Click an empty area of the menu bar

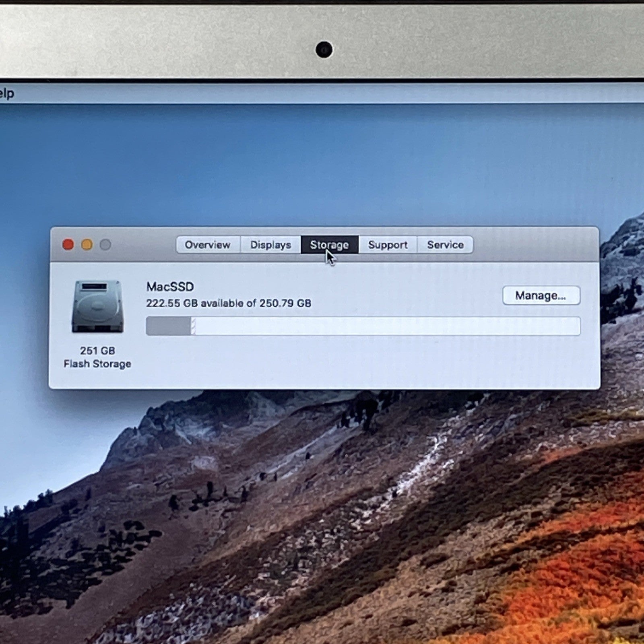point(322,94)
